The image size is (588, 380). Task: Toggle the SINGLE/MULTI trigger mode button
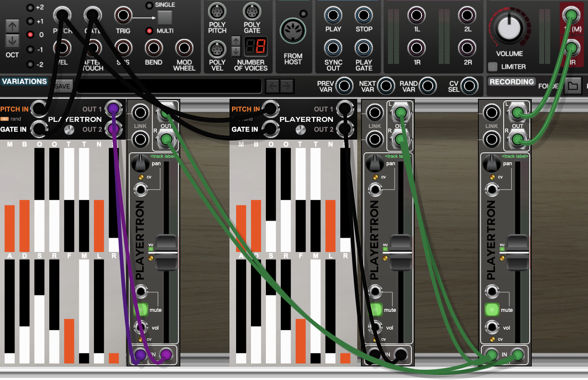pyautogui.click(x=165, y=17)
